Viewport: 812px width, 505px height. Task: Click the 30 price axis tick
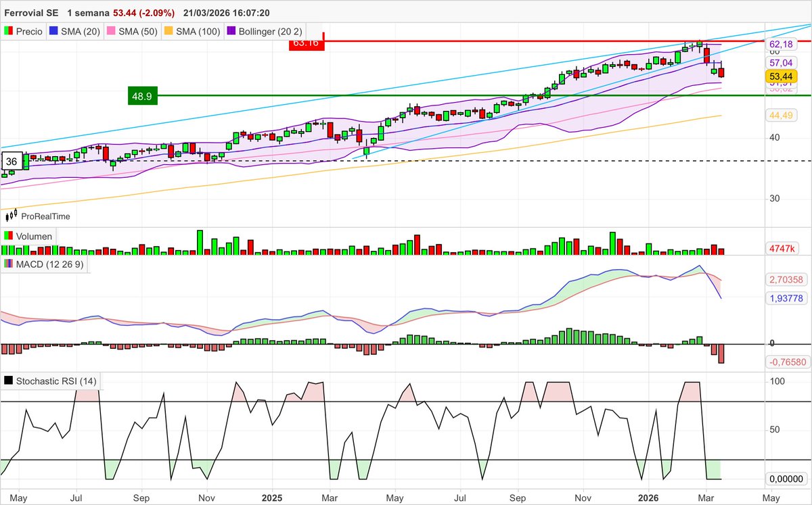tap(774, 198)
